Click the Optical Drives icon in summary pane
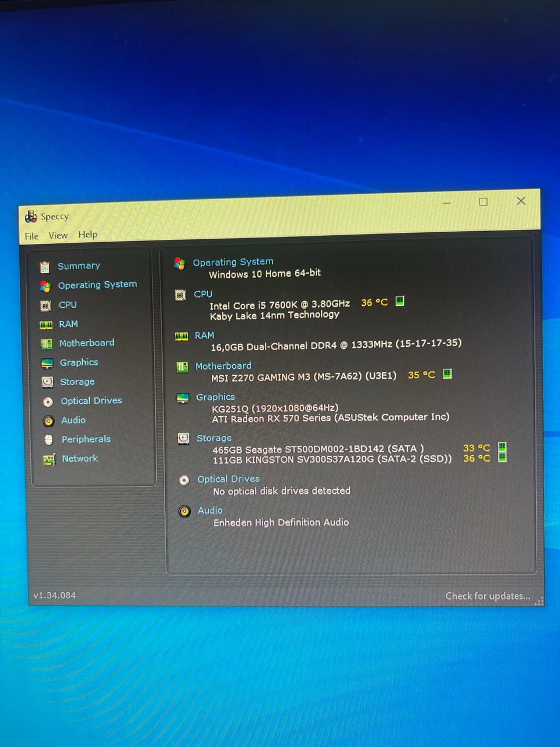The image size is (560, 747). click(184, 480)
